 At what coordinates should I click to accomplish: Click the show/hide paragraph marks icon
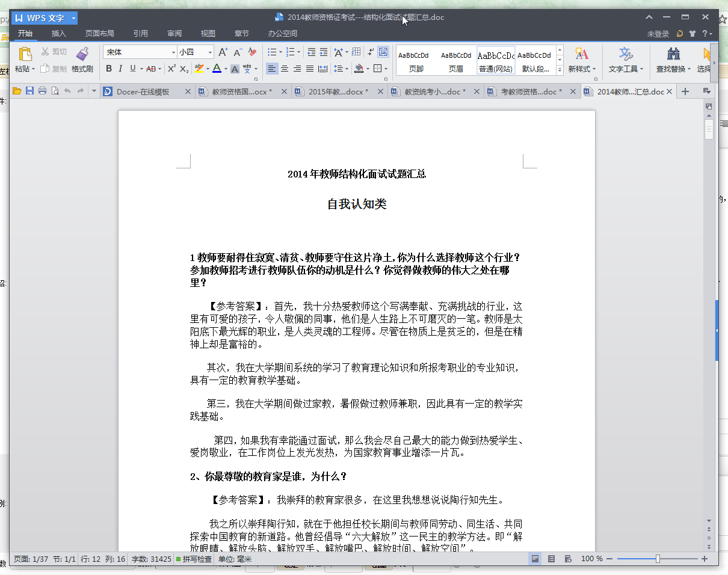pos(371,52)
